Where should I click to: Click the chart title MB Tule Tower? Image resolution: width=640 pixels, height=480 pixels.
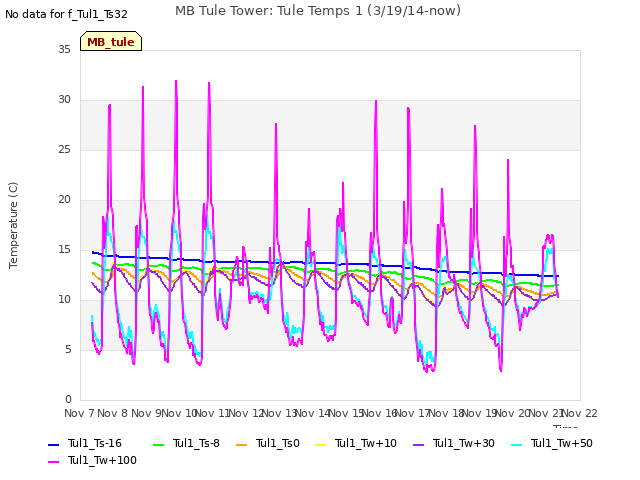(318, 11)
